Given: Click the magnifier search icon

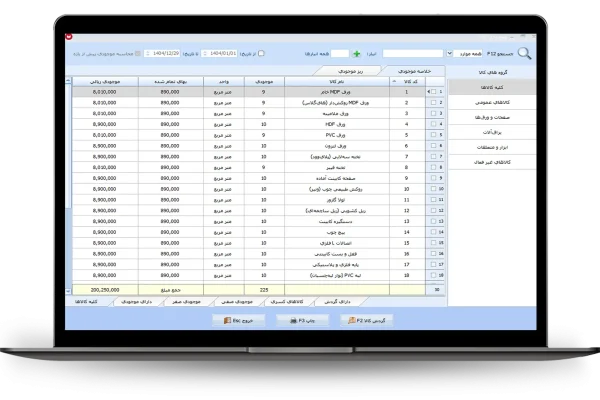Looking at the screenshot, I should click(x=525, y=54).
